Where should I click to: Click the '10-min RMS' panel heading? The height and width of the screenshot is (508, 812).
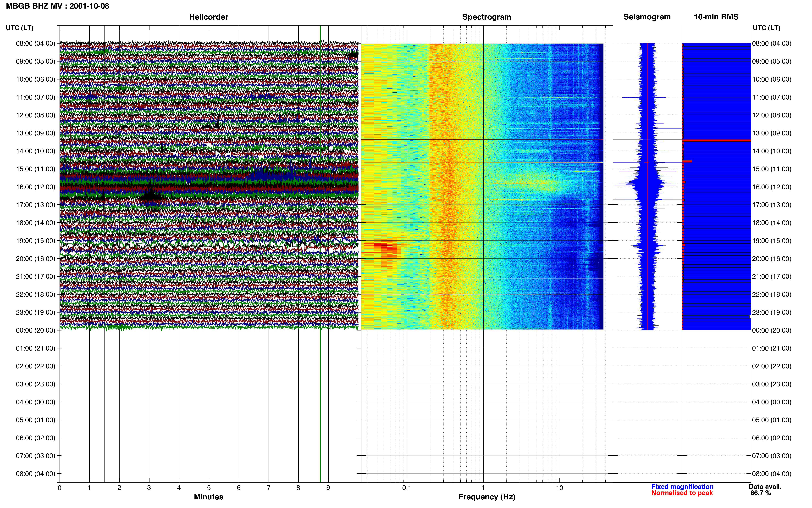(716, 17)
